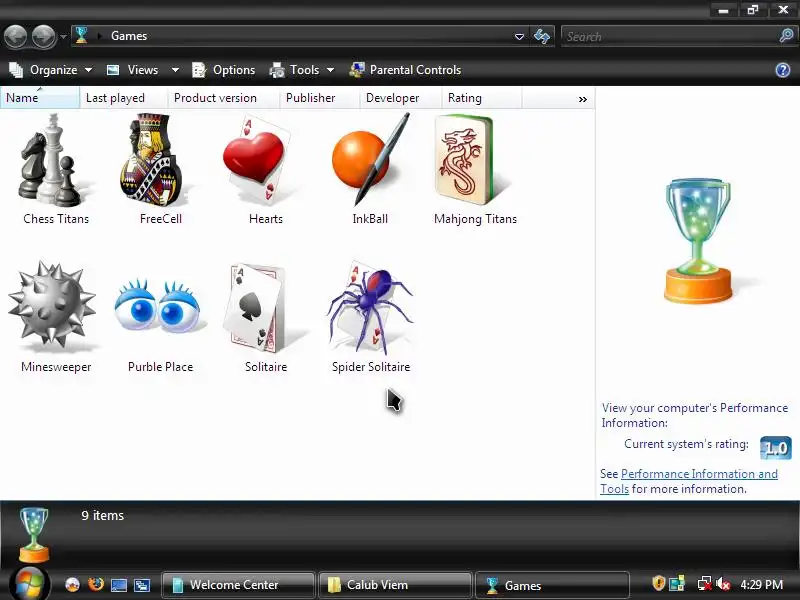Select the InkBall orange ball icon
The width and height of the screenshot is (800, 600).
(370, 159)
